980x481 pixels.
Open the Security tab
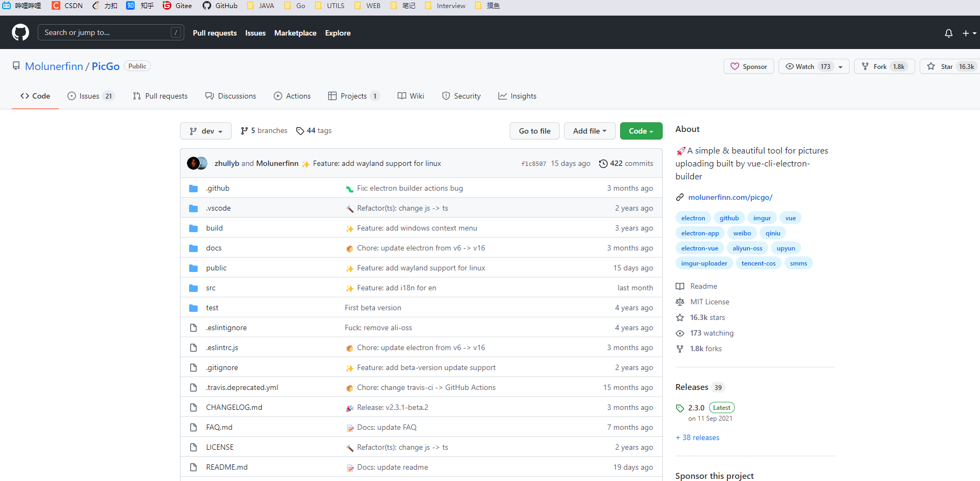(x=461, y=96)
